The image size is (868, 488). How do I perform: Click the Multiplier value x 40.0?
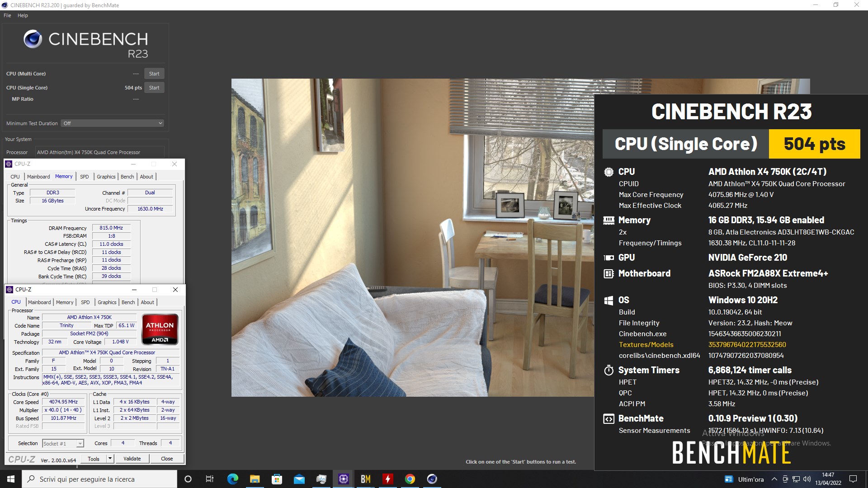point(63,410)
